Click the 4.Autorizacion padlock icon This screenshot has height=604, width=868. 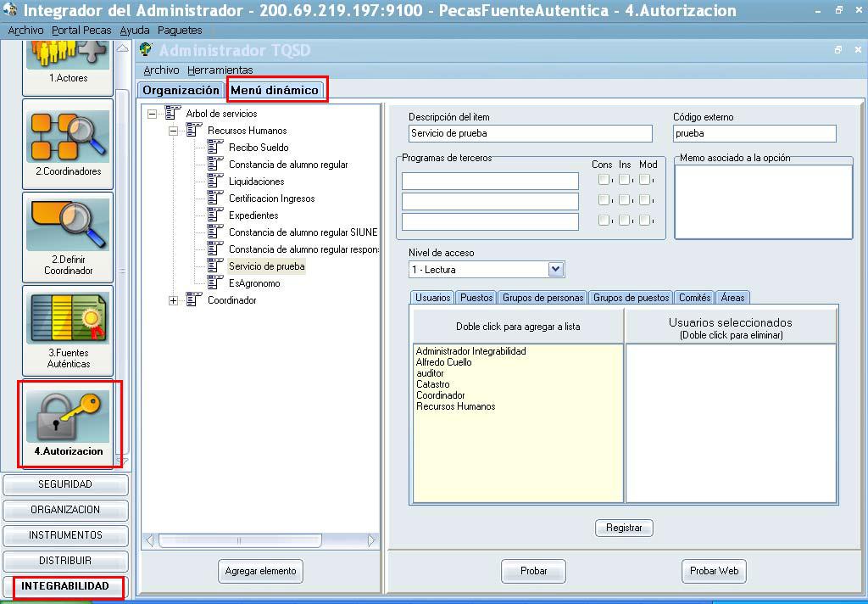(x=68, y=416)
